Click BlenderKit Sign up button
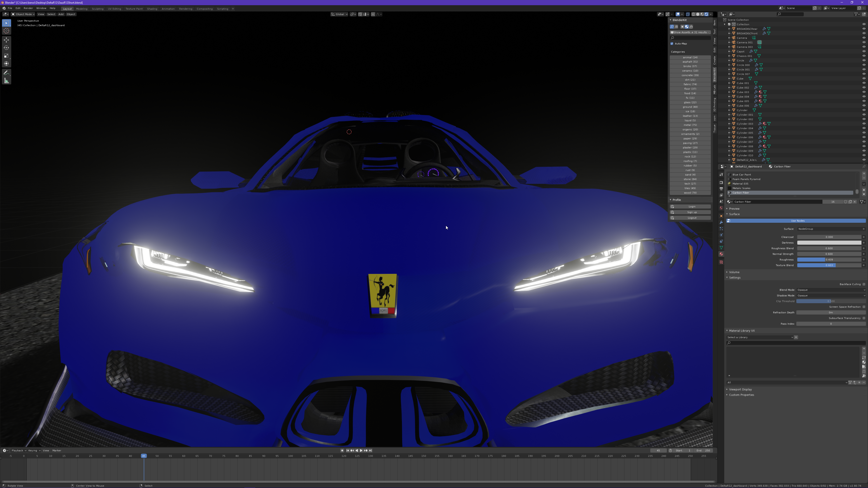The image size is (868, 488). click(690, 212)
